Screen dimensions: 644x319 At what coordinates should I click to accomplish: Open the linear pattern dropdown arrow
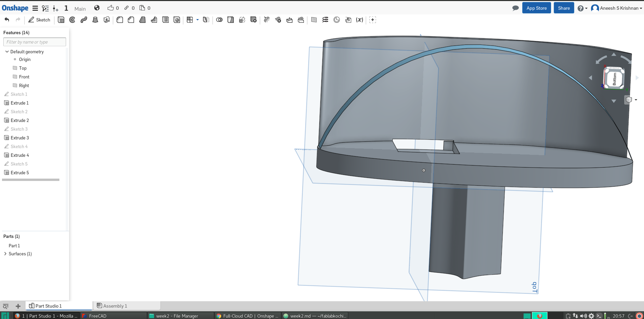click(197, 20)
